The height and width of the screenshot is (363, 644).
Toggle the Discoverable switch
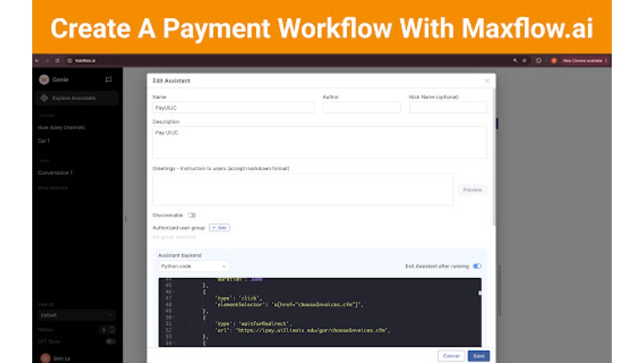coord(191,215)
